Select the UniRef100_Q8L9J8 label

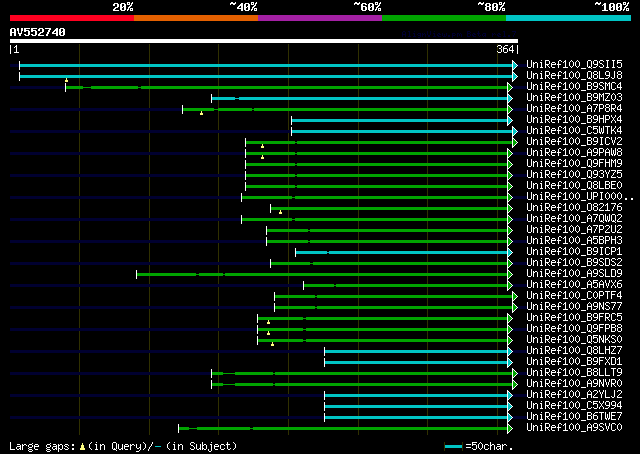click(x=574, y=76)
